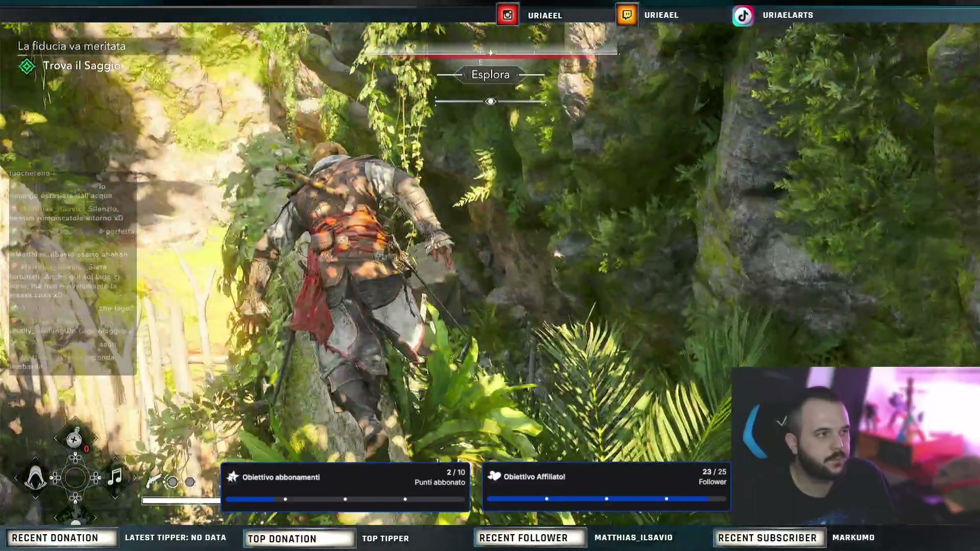This screenshot has height=551, width=980.
Task: Select the hooded assassin icon on the weapon wheel
Action: 35,478
